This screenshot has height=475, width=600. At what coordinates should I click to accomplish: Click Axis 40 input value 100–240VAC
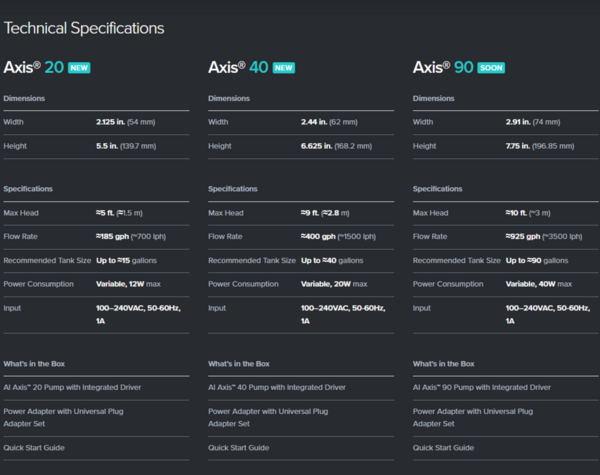coord(343,314)
